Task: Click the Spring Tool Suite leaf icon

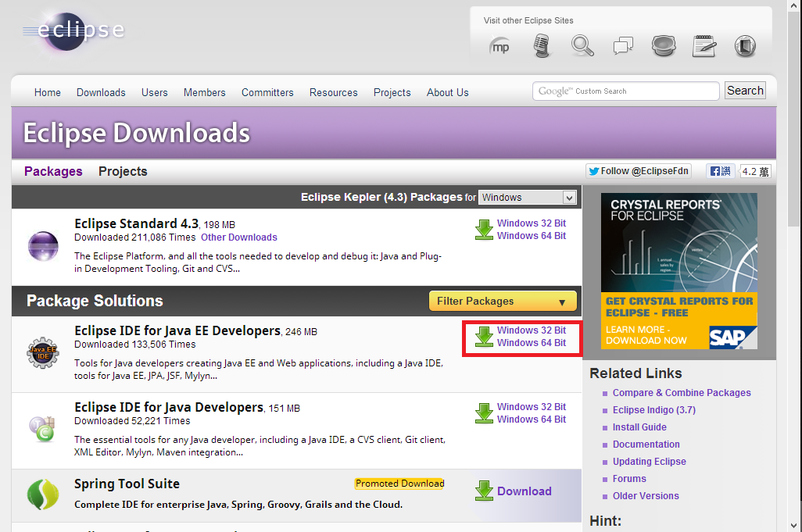Action: click(43, 495)
